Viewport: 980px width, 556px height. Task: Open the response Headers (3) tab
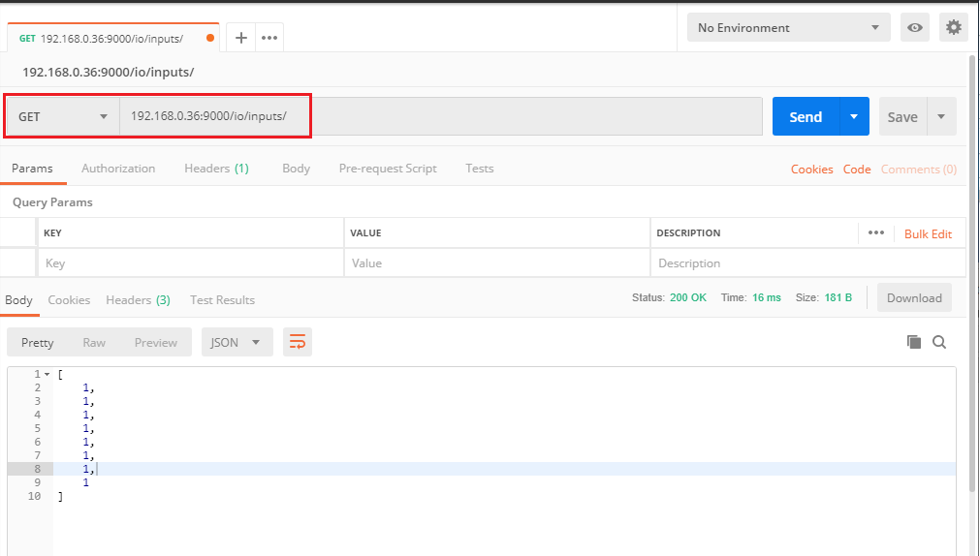tap(138, 300)
